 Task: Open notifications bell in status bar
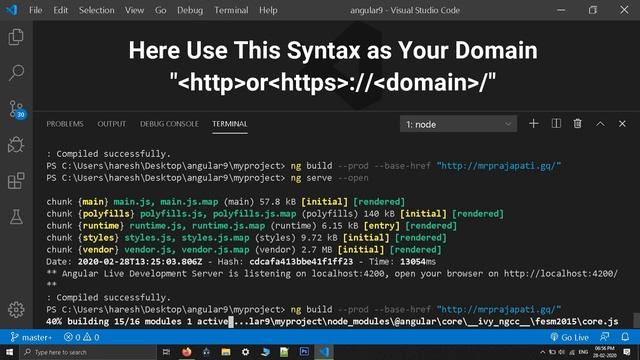click(x=625, y=337)
